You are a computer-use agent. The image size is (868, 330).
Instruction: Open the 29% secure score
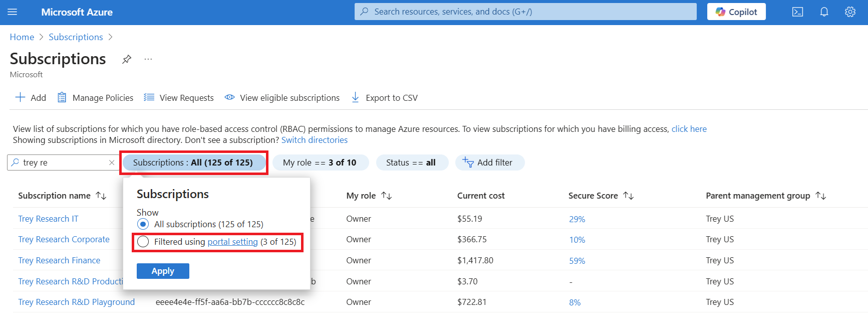(577, 219)
